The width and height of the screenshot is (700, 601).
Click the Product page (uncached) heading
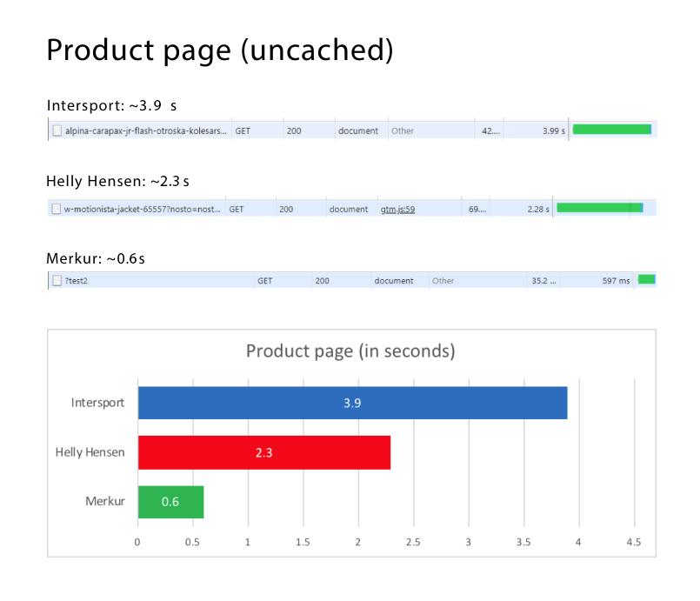(220, 50)
